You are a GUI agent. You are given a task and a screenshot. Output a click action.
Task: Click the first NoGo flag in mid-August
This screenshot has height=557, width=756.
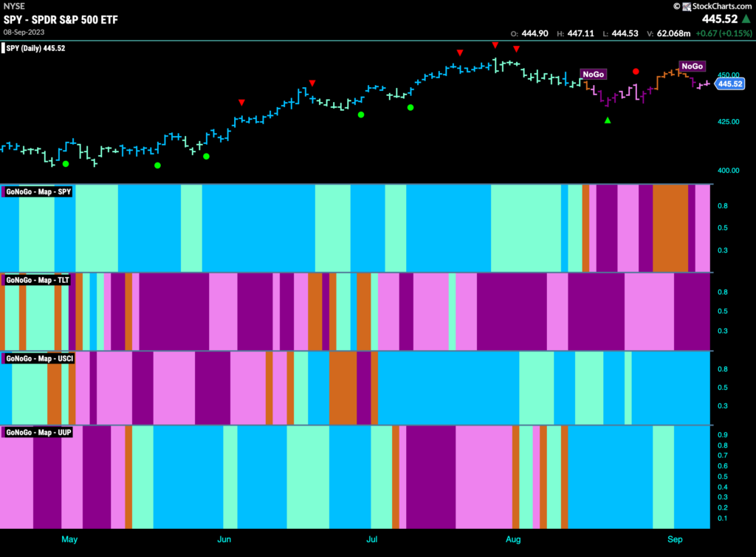click(593, 75)
